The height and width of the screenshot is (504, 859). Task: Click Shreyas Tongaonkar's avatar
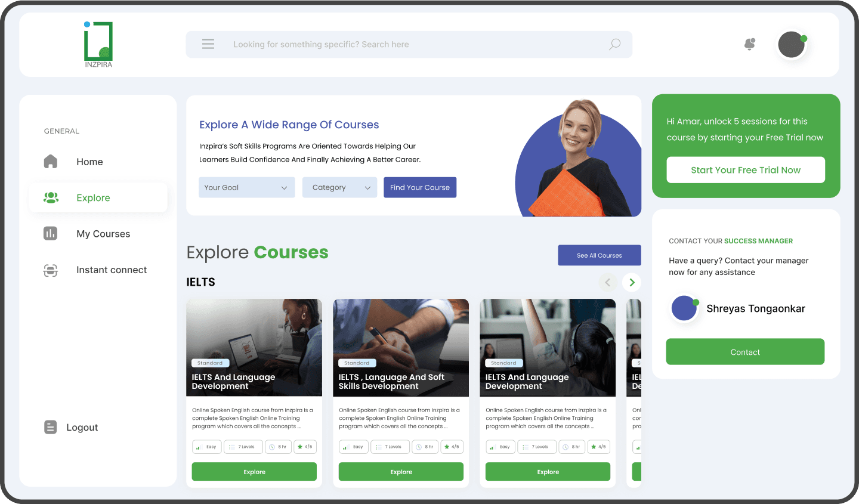[x=684, y=308]
